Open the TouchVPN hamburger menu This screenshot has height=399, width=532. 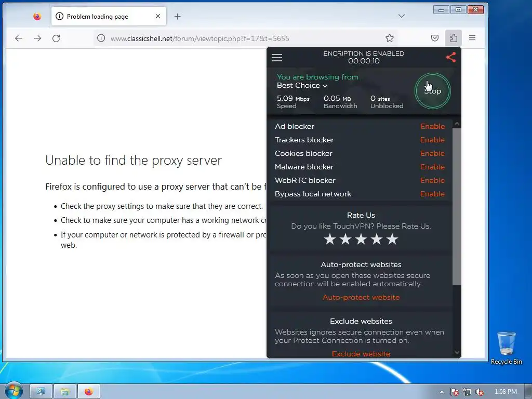click(x=277, y=58)
